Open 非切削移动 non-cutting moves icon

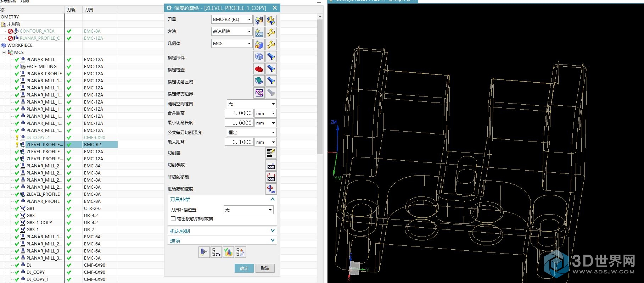click(271, 177)
